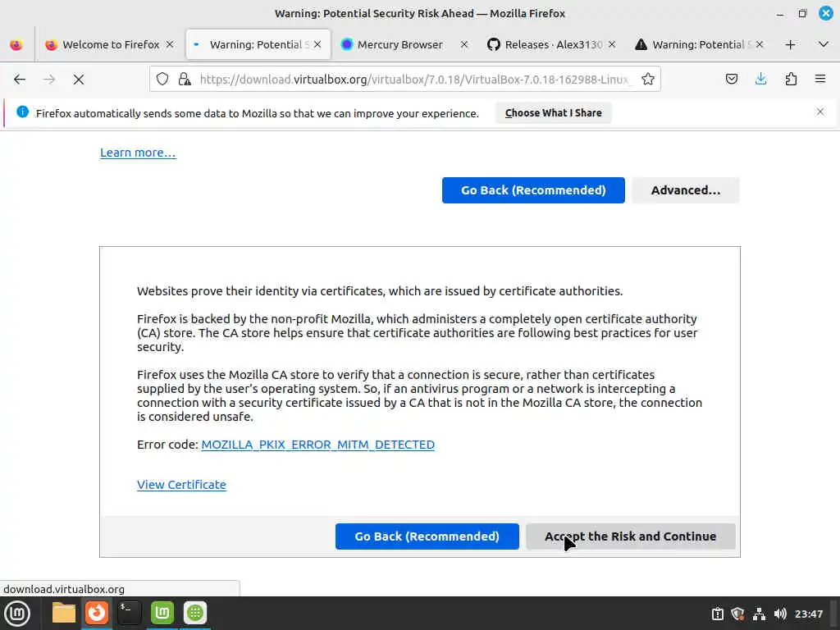Click lower Go Back (Recommended) button
The image size is (840, 630).
coord(427,536)
